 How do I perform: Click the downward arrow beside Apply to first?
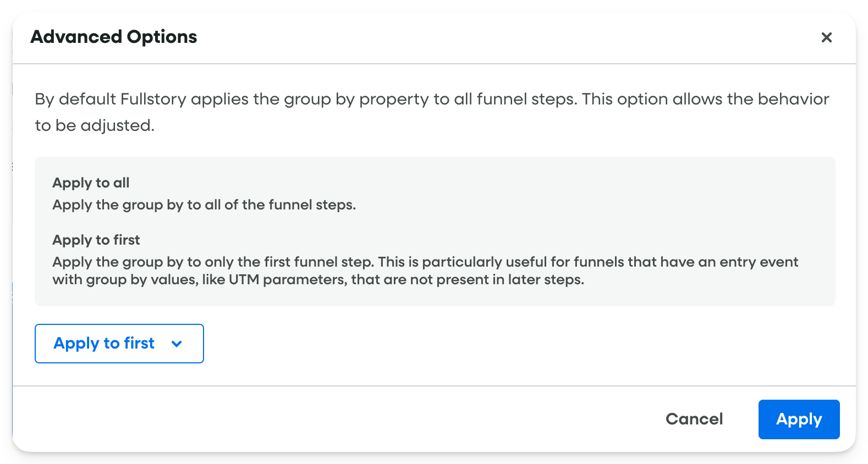click(x=176, y=344)
